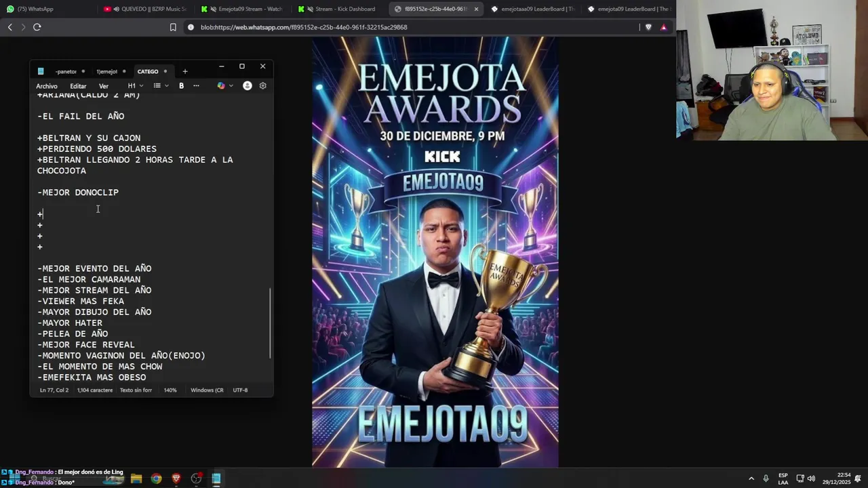868x488 pixels.
Task: Switch to the Emejota09 Stream tab
Action: pos(242,9)
